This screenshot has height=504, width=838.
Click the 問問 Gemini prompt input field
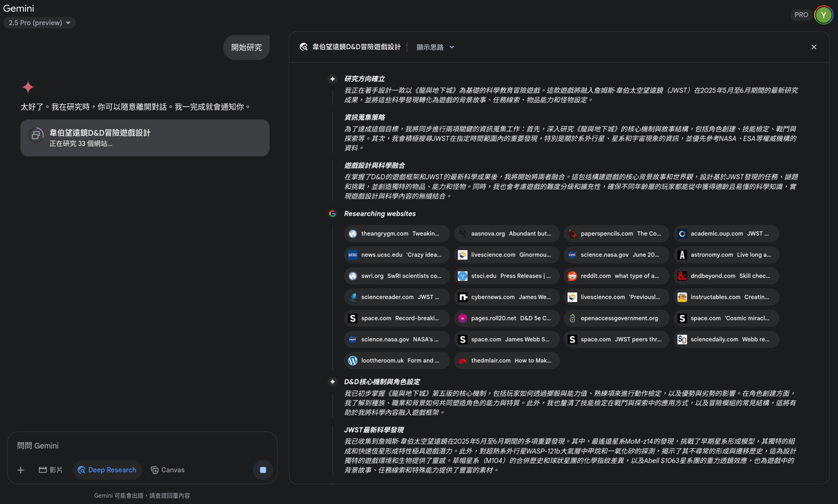click(x=142, y=446)
